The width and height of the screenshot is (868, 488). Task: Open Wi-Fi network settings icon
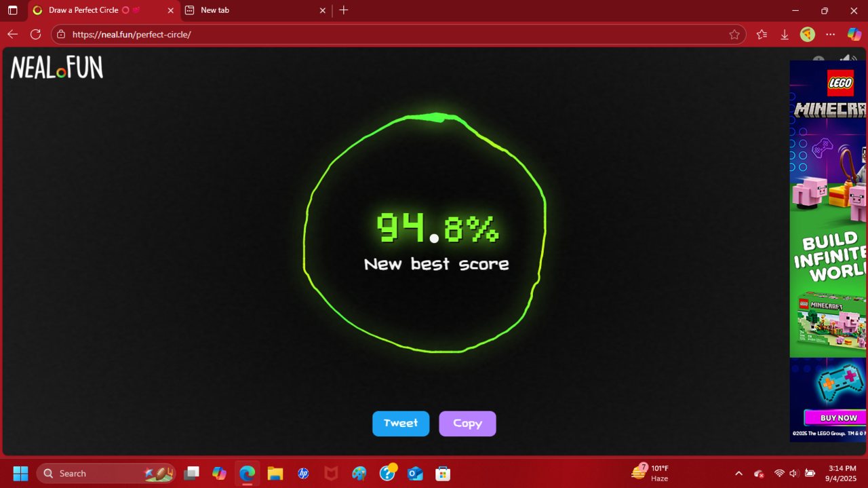click(x=779, y=473)
